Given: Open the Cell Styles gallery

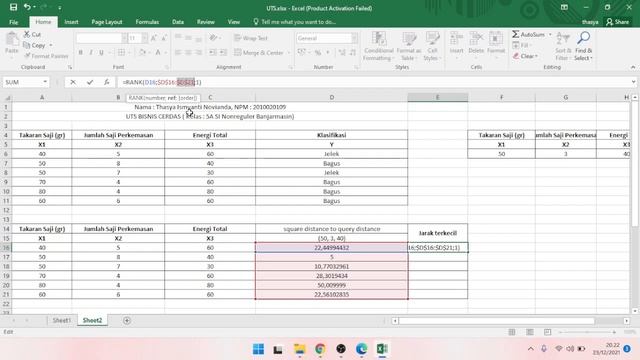Looking at the screenshot, I should pyautogui.click(x=432, y=46).
